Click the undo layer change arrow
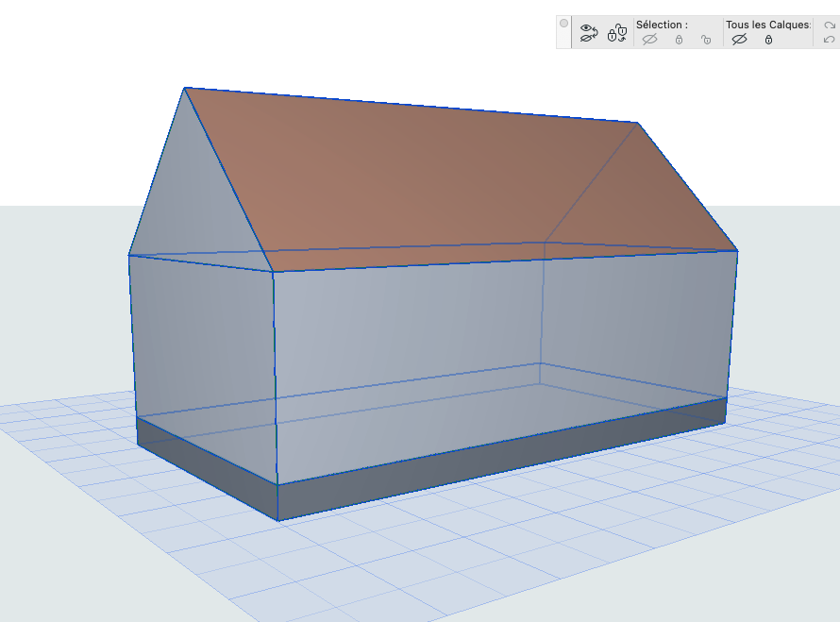This screenshot has height=622, width=840. point(830,39)
